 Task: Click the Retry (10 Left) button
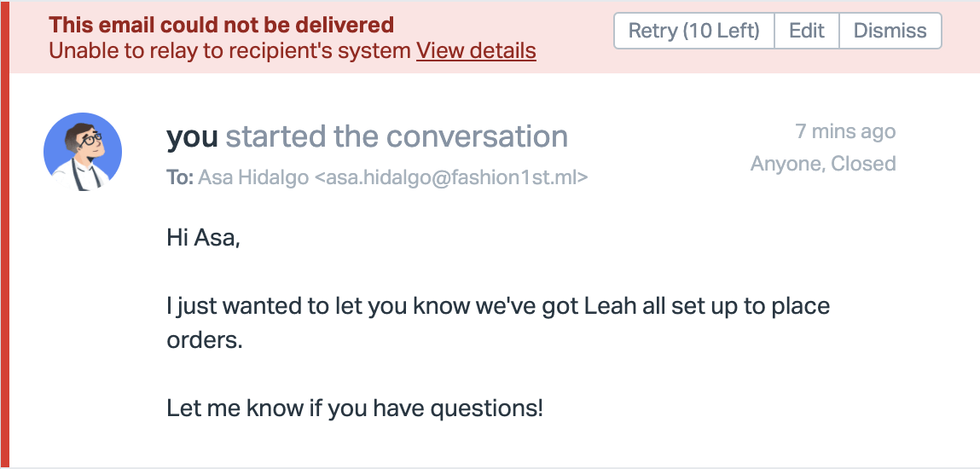[x=693, y=31]
